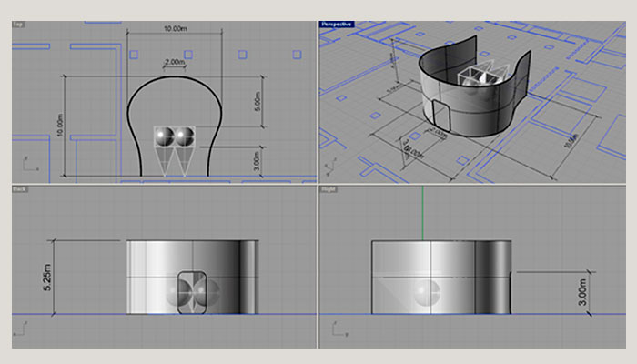
Task: Click the axis icon in Back viewport
Action: pyautogui.click(x=25, y=333)
